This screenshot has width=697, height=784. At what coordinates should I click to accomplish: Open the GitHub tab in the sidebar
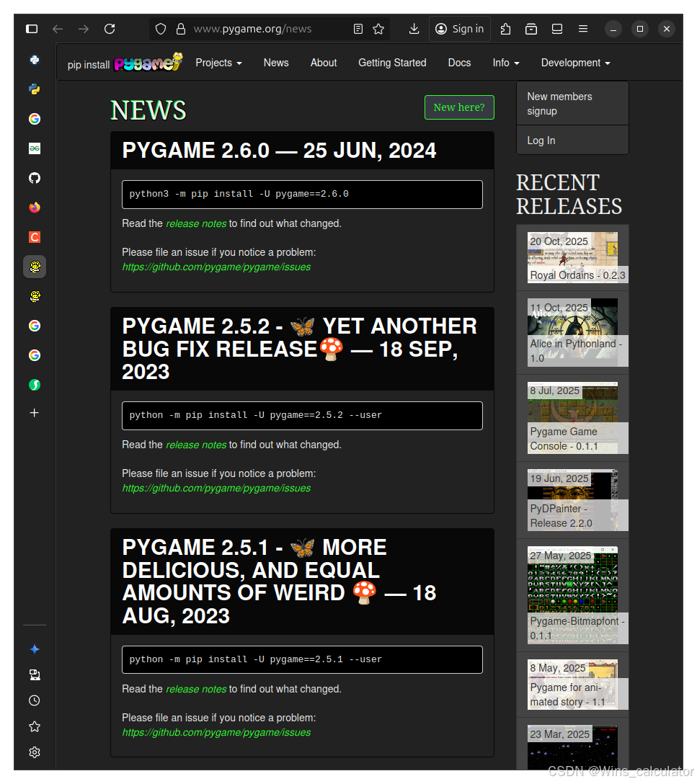(x=34, y=178)
